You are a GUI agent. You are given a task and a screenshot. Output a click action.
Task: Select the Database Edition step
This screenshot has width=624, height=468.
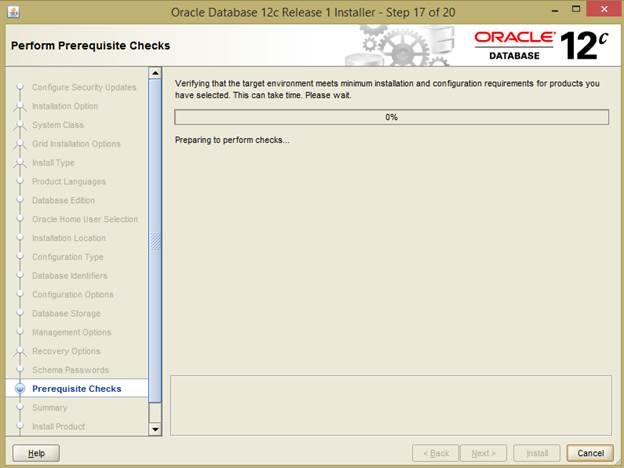pos(63,200)
